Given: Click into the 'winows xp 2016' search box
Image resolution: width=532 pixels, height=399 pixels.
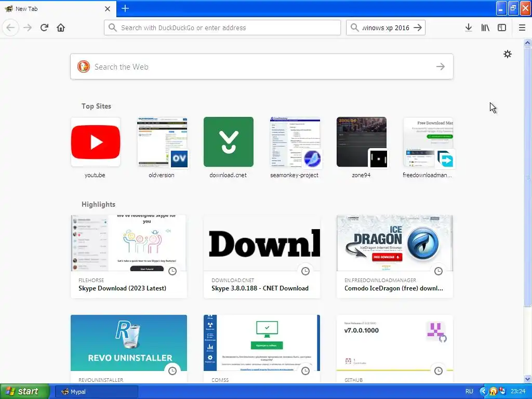Looking at the screenshot, I should [x=385, y=28].
